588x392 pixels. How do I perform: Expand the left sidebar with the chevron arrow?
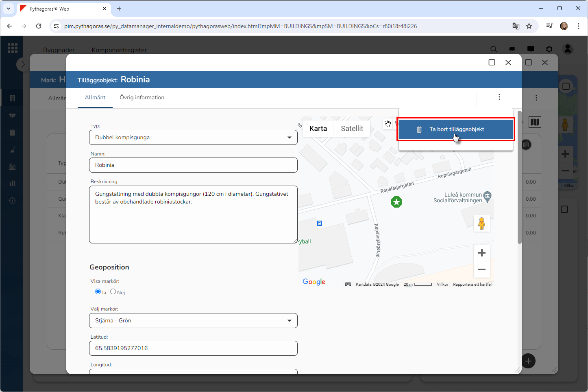coord(23,64)
